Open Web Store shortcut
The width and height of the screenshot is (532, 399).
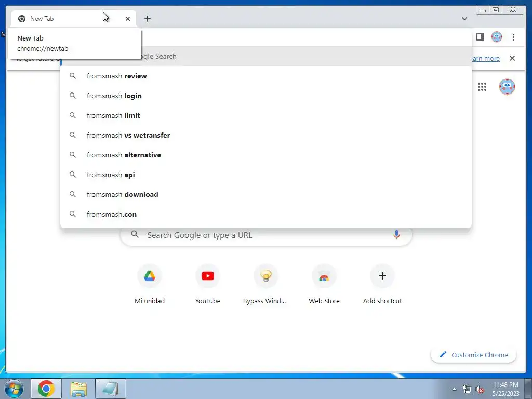324,285
